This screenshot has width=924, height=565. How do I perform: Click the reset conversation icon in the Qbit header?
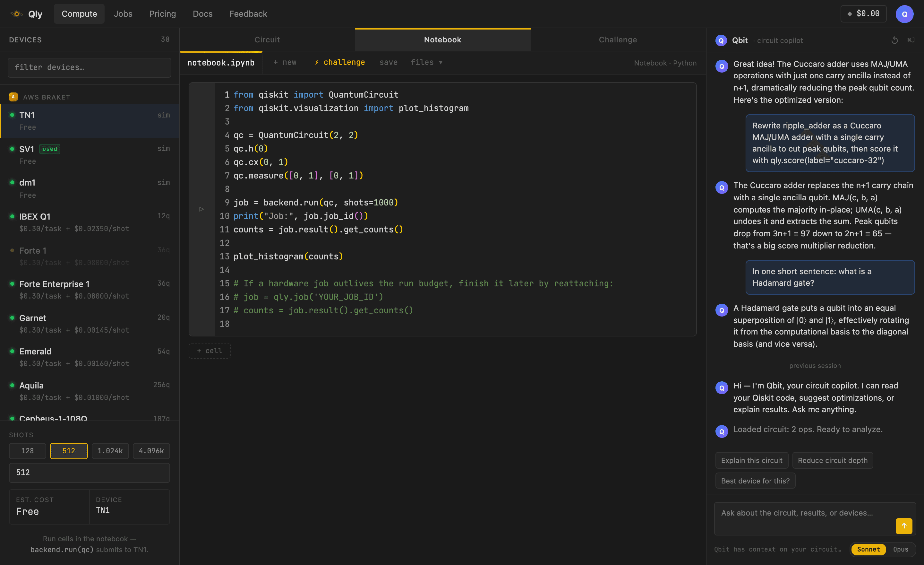click(x=894, y=40)
